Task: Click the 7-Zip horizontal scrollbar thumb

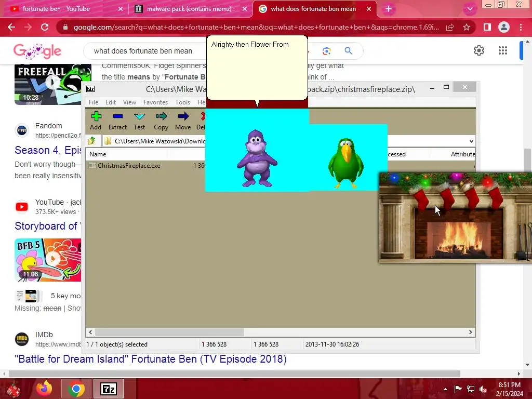Action: point(169,332)
